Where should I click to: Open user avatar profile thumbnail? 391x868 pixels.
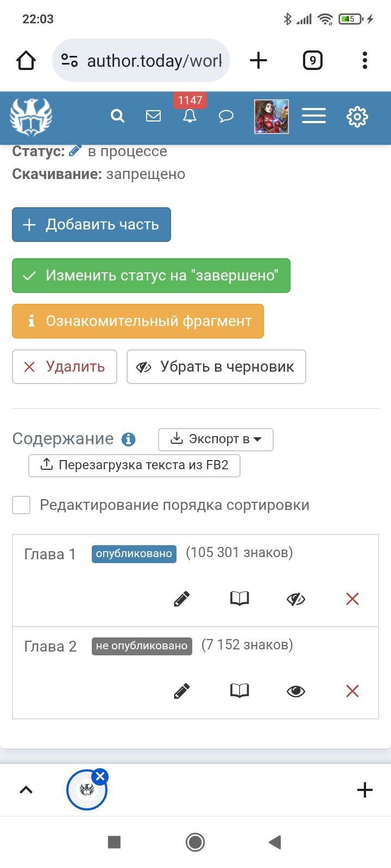tap(272, 116)
